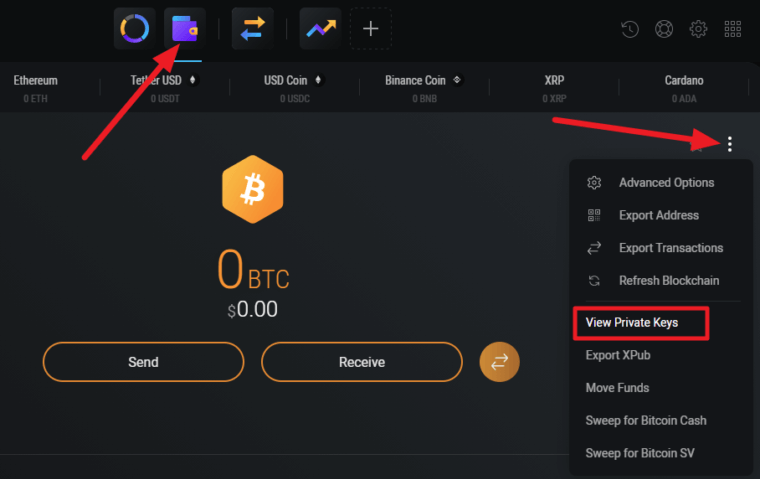
Task: Select the Ethereum asset tab
Action: (x=36, y=87)
